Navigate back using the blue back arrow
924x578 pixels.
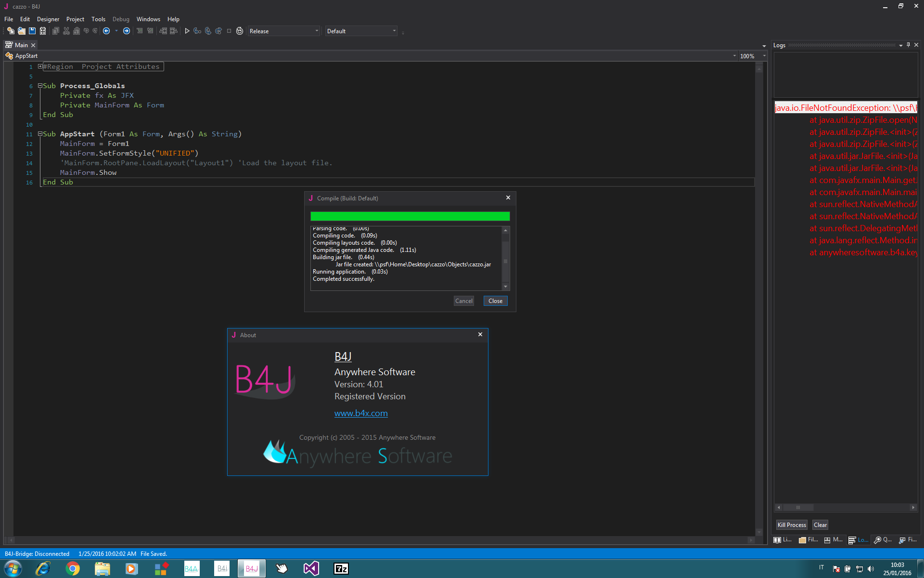pos(107,31)
